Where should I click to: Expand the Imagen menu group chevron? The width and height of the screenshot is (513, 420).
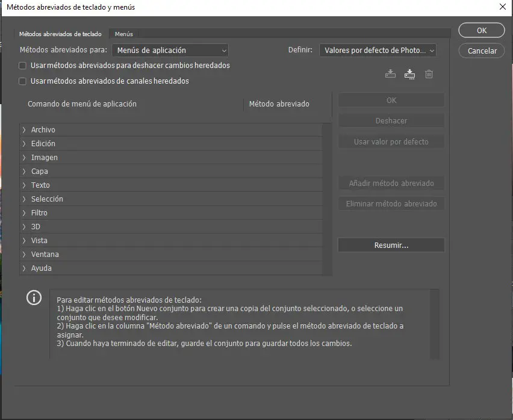[x=24, y=158]
